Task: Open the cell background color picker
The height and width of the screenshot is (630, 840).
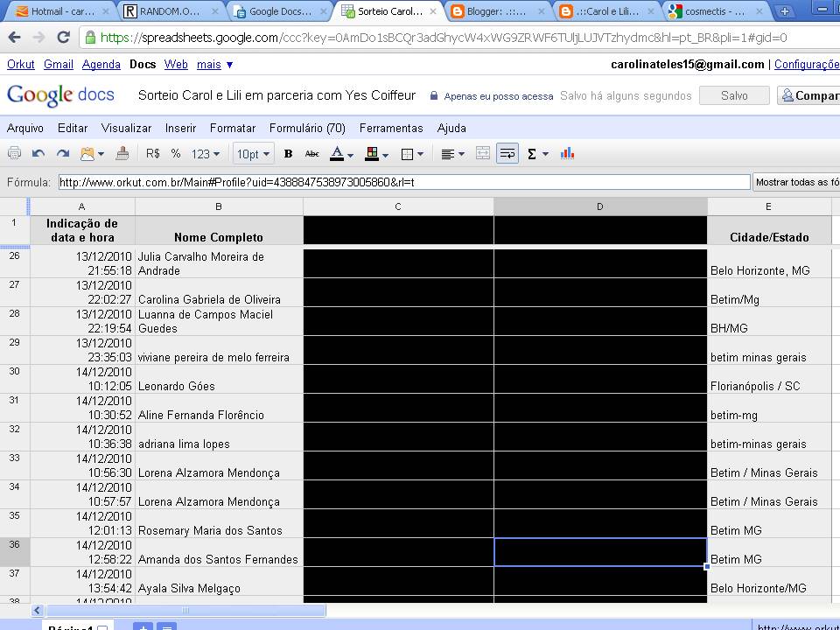Action: coord(376,154)
